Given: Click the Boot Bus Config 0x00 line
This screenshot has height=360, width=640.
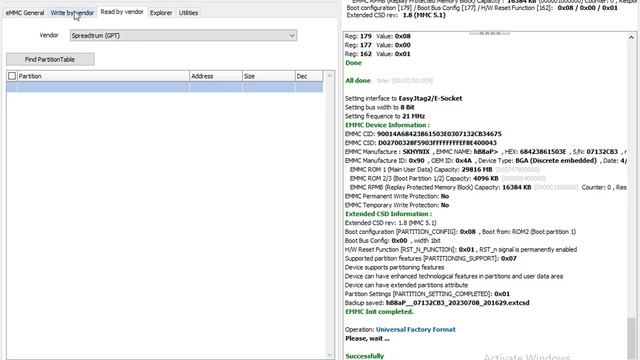Looking at the screenshot, I should (x=393, y=241).
